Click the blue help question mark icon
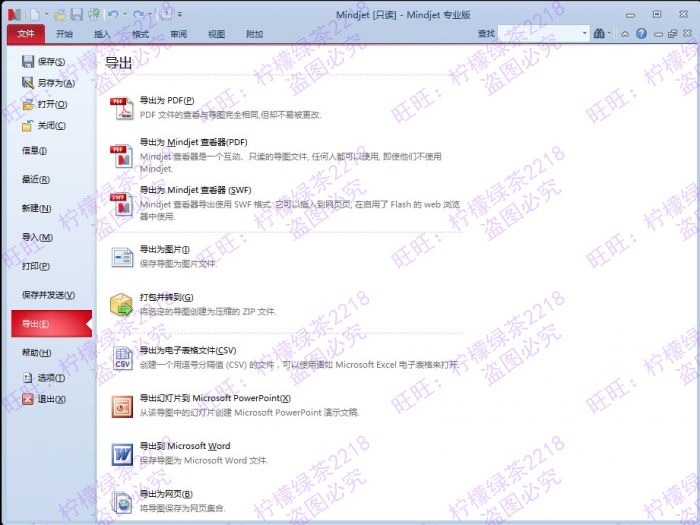 (642, 33)
